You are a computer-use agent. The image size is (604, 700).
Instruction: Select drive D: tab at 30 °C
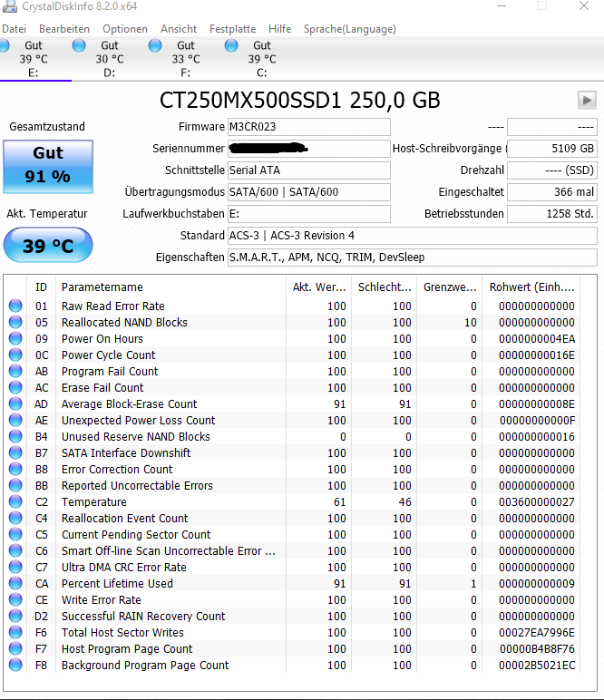pos(110,59)
